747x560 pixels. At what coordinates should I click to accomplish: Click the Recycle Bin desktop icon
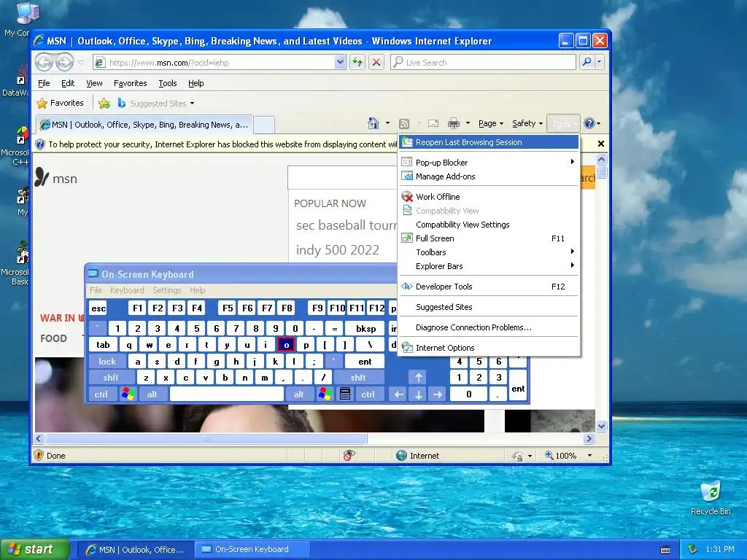(x=711, y=497)
